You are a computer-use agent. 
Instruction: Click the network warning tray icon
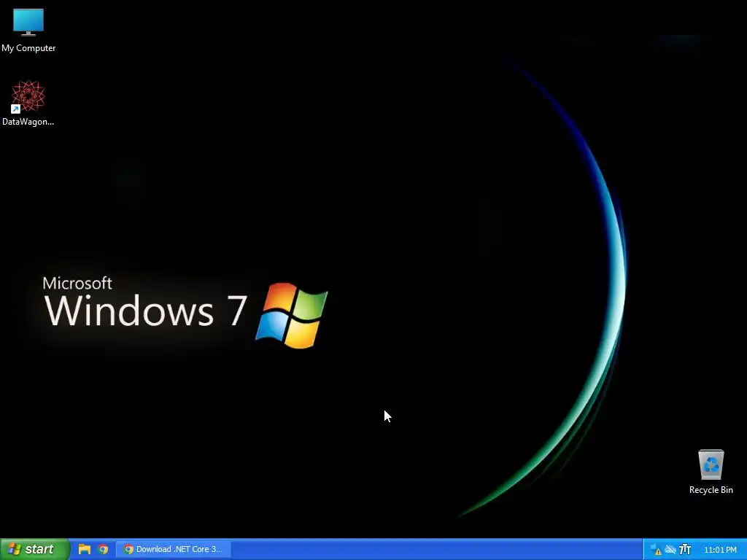pos(656,550)
